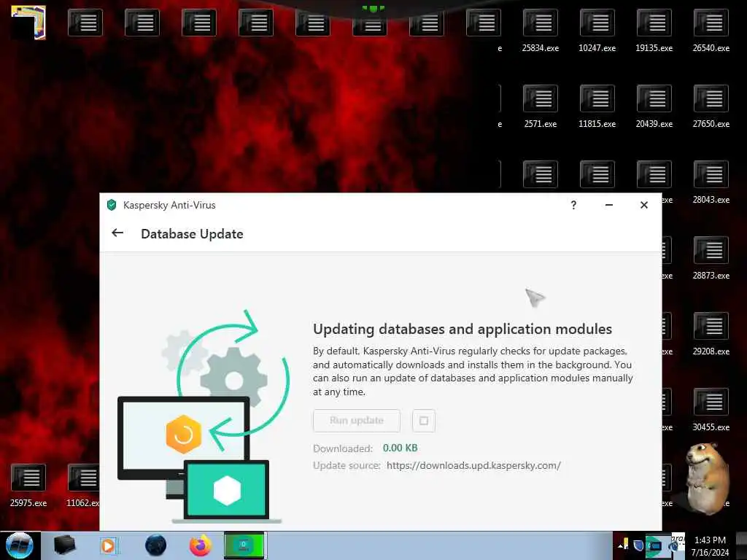The width and height of the screenshot is (747, 560).
Task: Select the 20439.exe desktop icon
Action: (654, 106)
